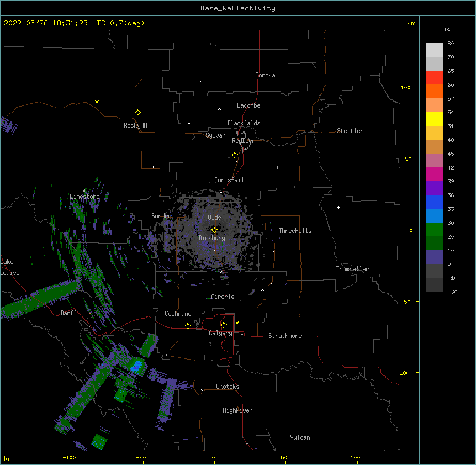
Task: Click the RockyMH label
Action: (135, 125)
